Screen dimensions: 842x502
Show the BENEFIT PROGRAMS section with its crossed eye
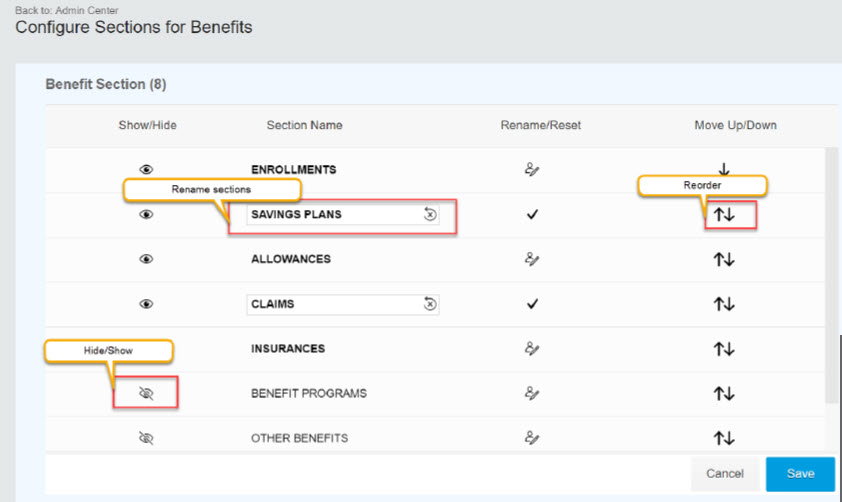click(x=146, y=394)
